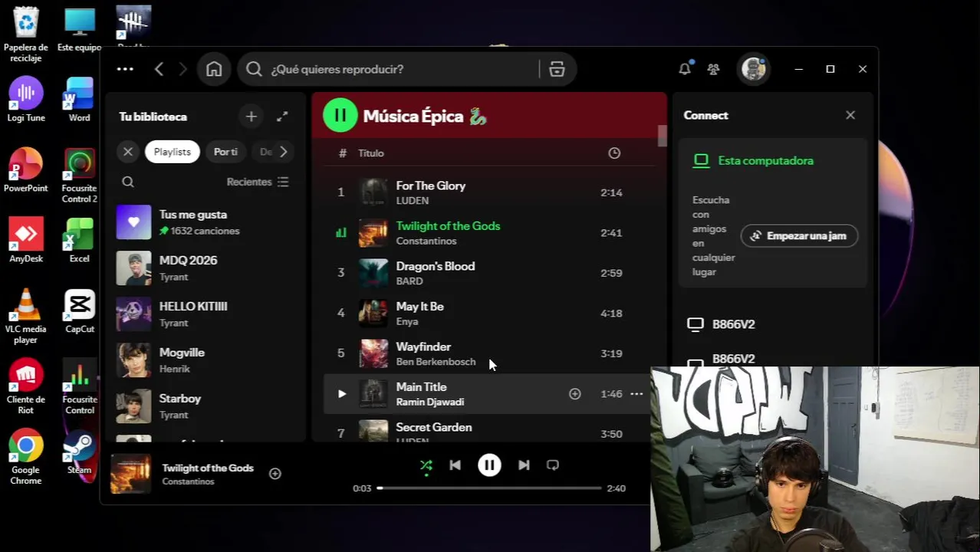Open the Browse icon in the search bar

(557, 69)
